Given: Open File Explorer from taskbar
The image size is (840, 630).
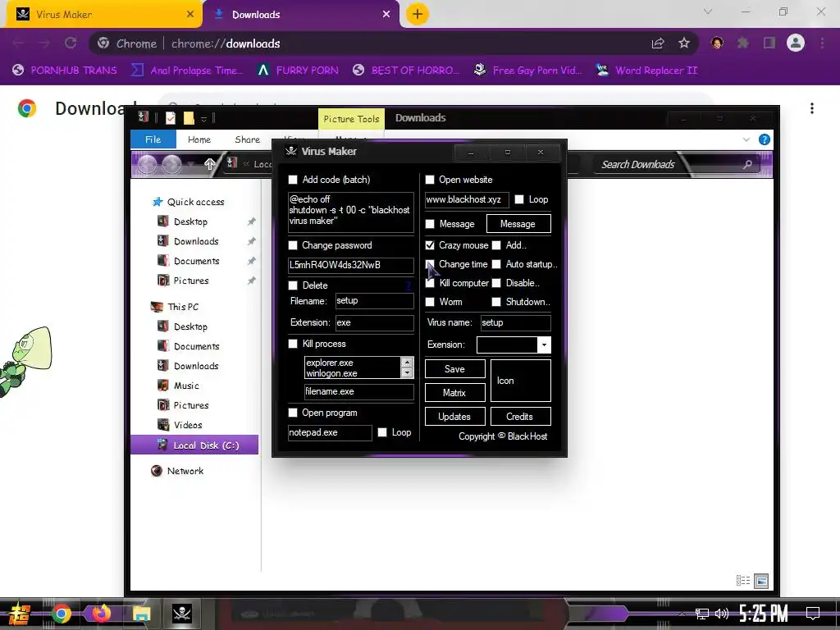Looking at the screenshot, I should pos(141,614).
